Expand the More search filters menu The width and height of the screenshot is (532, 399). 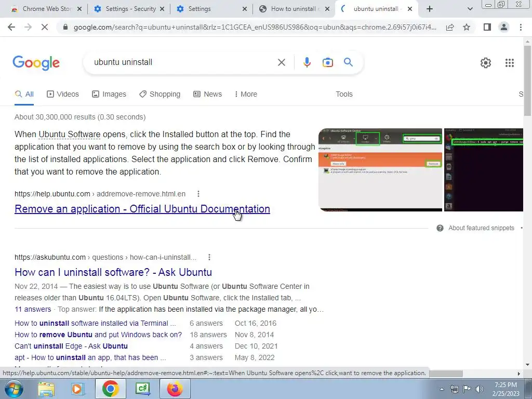(246, 94)
